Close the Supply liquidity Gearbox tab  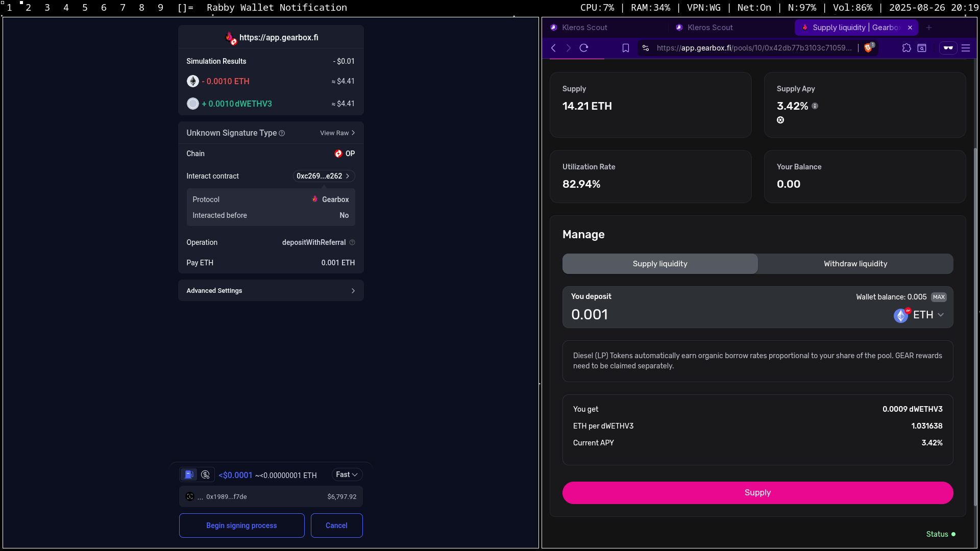click(910, 28)
